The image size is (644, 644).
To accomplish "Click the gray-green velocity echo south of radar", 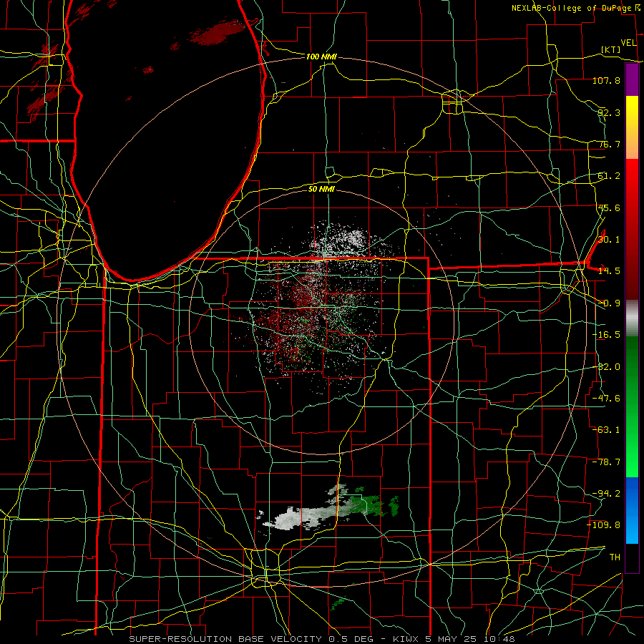I will (x=328, y=512).
